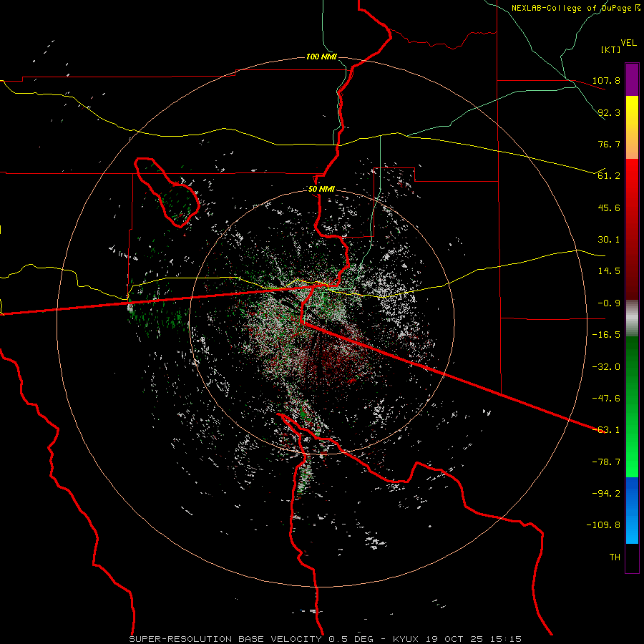Click the 100 NMI range ring label
Image resolution: width=644 pixels, height=644 pixels.
coord(321,57)
